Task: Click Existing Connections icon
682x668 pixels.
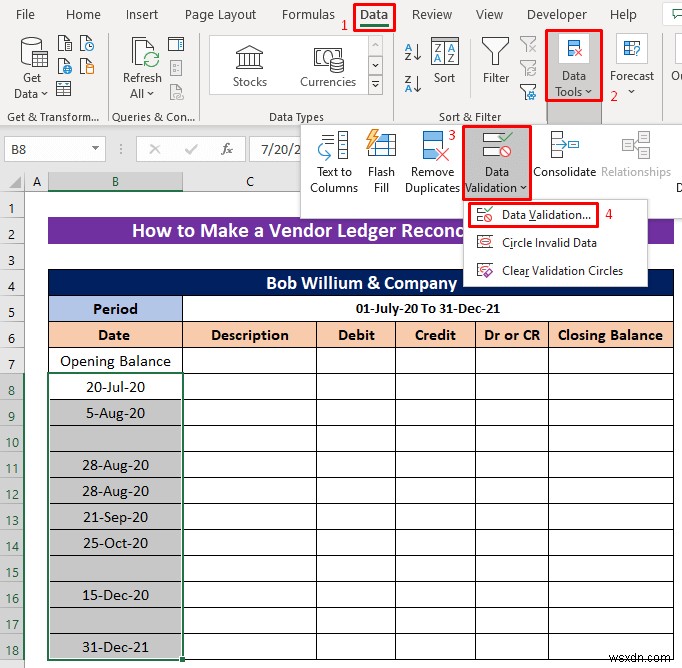Action: point(87,67)
